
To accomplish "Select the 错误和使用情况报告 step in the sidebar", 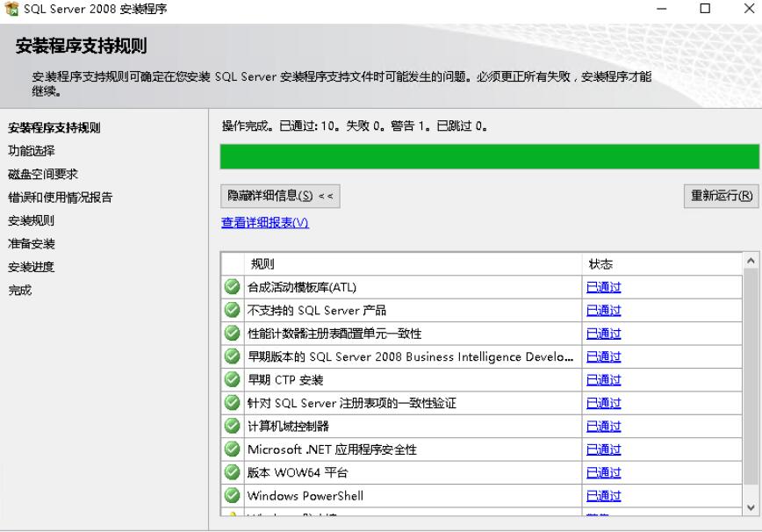I will (61, 198).
